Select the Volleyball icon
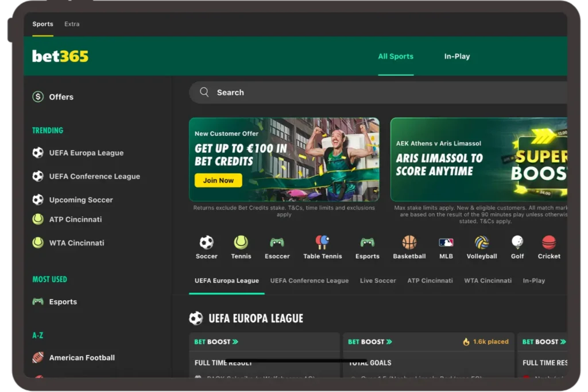This screenshot has width=588, height=392. [x=482, y=243]
